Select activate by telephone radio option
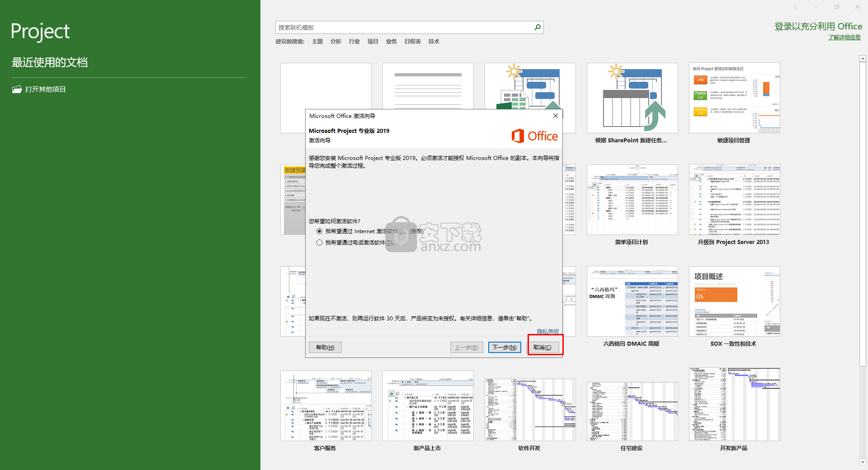The width and height of the screenshot is (868, 470). coord(319,242)
